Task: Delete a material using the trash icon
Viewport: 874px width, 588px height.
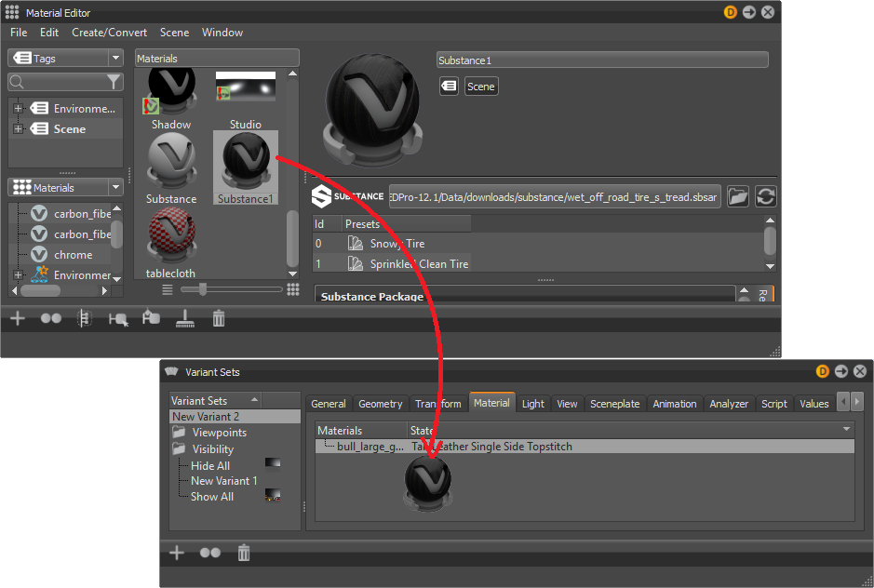Action: click(219, 318)
